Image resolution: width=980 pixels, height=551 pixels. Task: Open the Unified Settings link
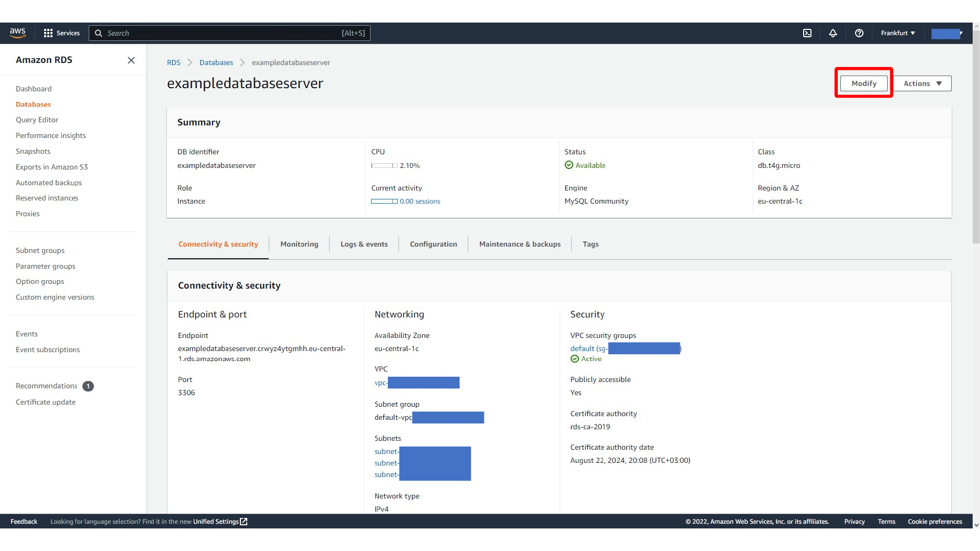coord(216,522)
